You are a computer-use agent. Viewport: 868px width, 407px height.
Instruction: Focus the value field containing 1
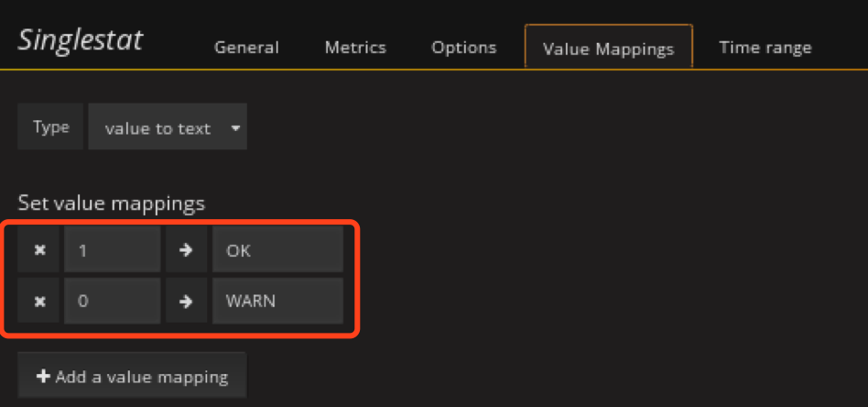pos(112,249)
